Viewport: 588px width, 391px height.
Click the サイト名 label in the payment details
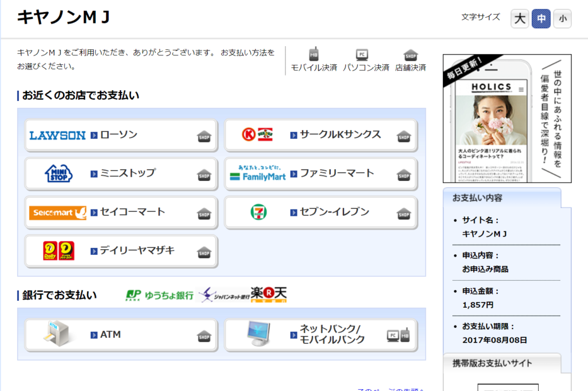(x=481, y=220)
